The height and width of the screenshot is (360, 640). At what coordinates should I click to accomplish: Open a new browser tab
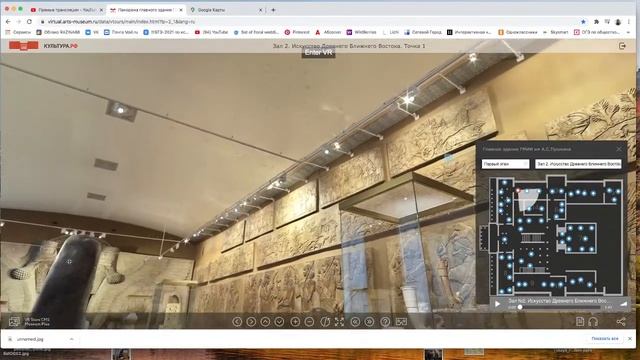273,10
